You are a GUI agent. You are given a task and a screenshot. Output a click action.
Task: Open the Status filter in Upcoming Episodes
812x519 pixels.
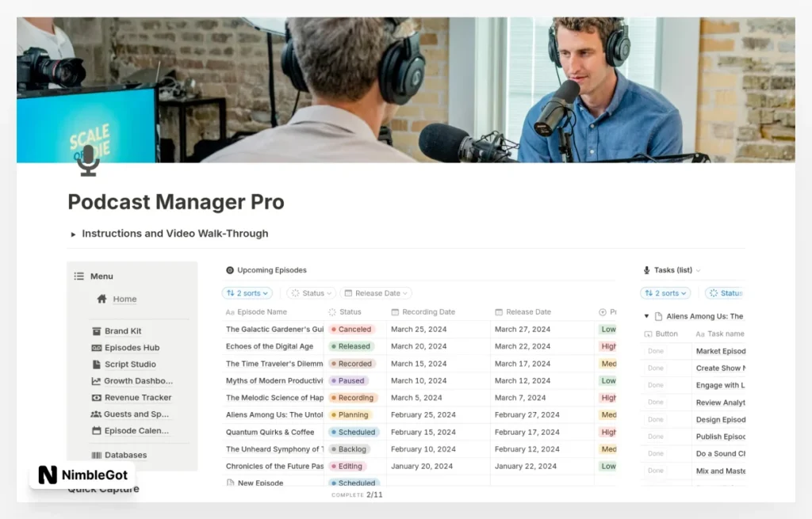[311, 293]
